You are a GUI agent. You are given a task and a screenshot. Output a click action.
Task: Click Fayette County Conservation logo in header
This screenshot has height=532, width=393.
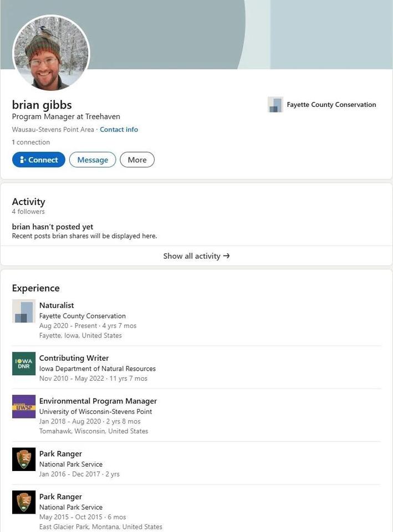click(275, 105)
